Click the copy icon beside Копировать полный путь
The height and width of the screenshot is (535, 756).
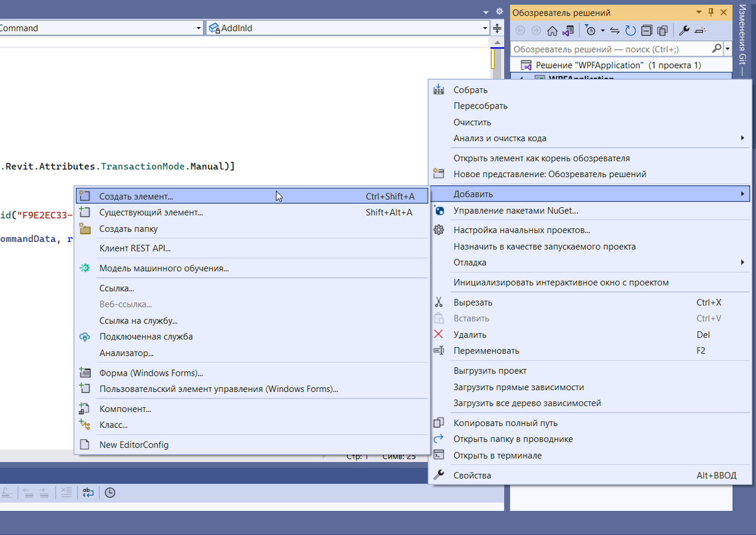(x=438, y=423)
